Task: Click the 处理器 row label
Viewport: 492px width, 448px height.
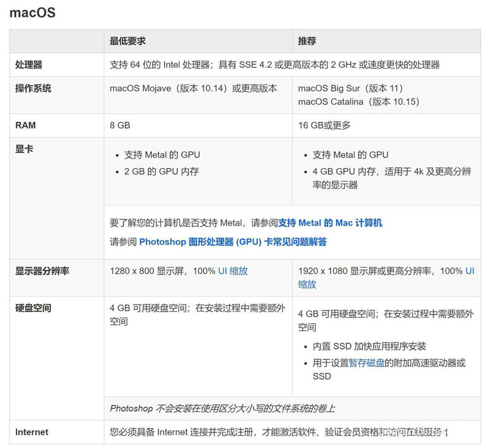Action: click(29, 65)
